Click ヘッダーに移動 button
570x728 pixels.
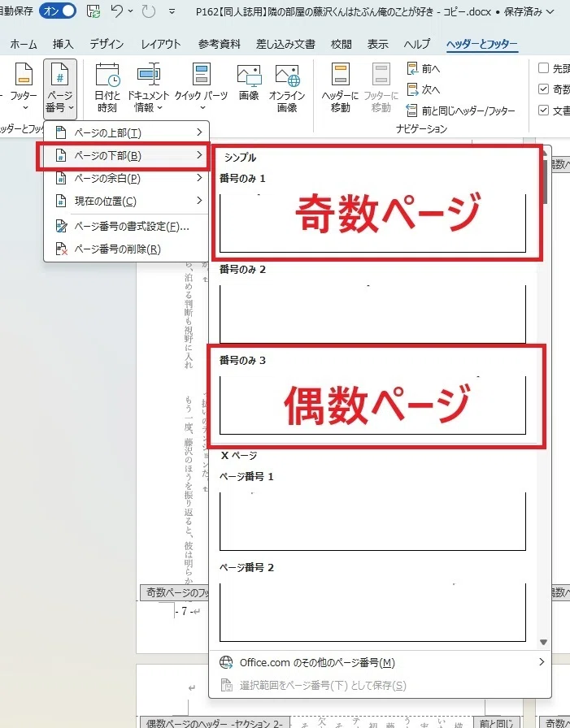coord(341,87)
